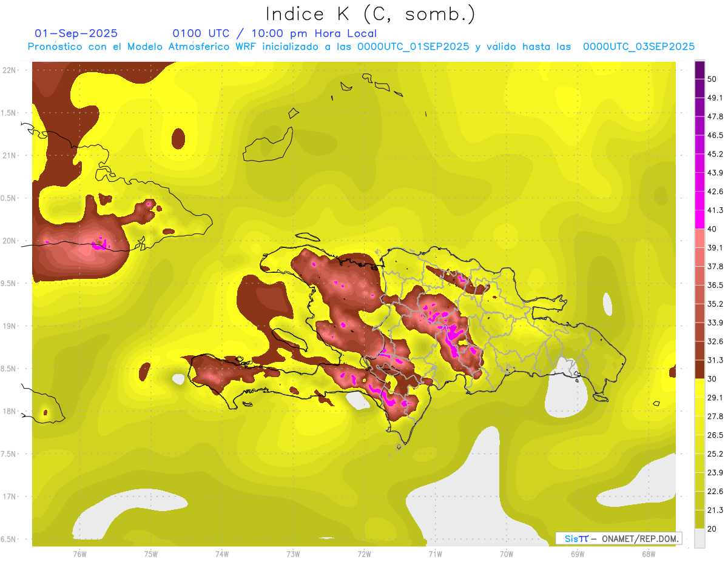Click the colorbar value "32.6"
The image size is (728, 562).
(715, 341)
